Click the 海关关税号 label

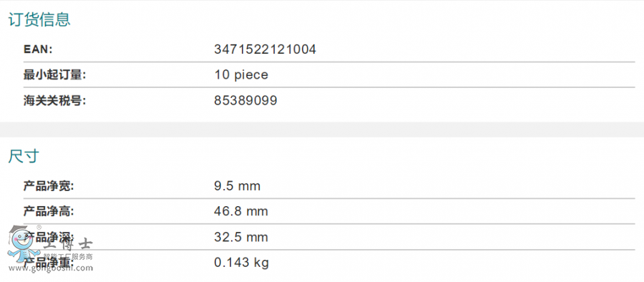(x=55, y=101)
